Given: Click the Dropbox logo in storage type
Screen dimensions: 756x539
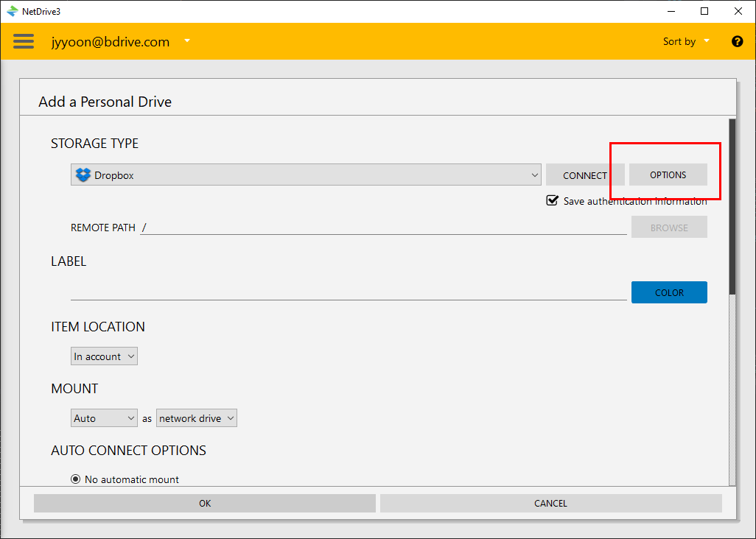Looking at the screenshot, I should [83, 175].
